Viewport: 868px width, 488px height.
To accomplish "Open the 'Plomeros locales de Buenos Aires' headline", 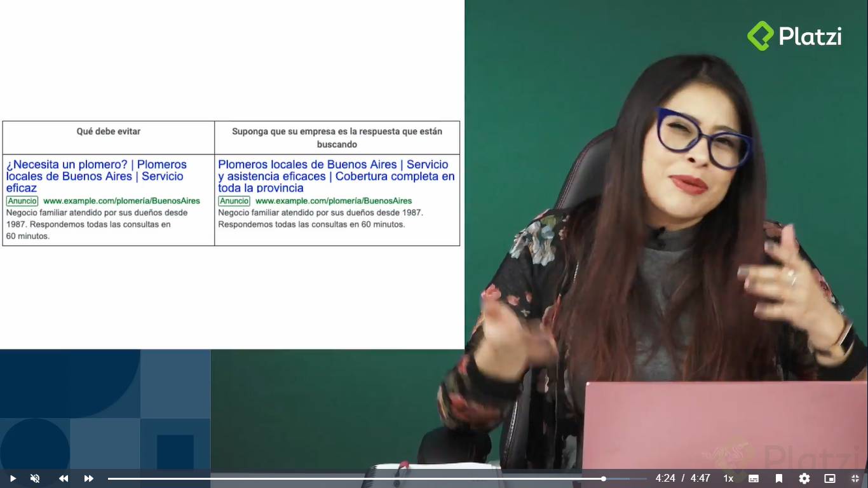I will [336, 176].
